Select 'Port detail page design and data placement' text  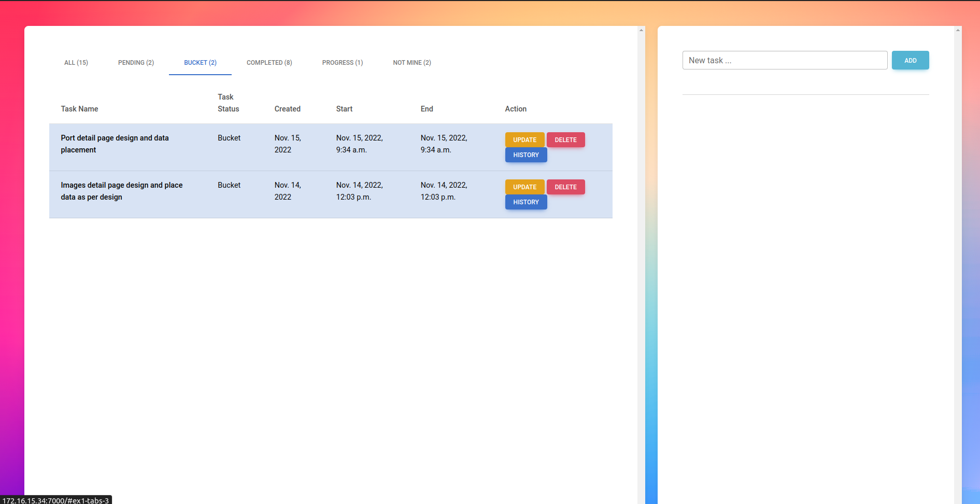(x=115, y=144)
